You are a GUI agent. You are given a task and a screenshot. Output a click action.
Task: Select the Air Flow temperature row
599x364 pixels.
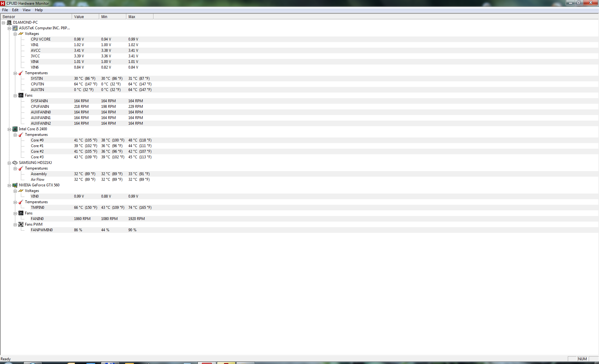314,180
